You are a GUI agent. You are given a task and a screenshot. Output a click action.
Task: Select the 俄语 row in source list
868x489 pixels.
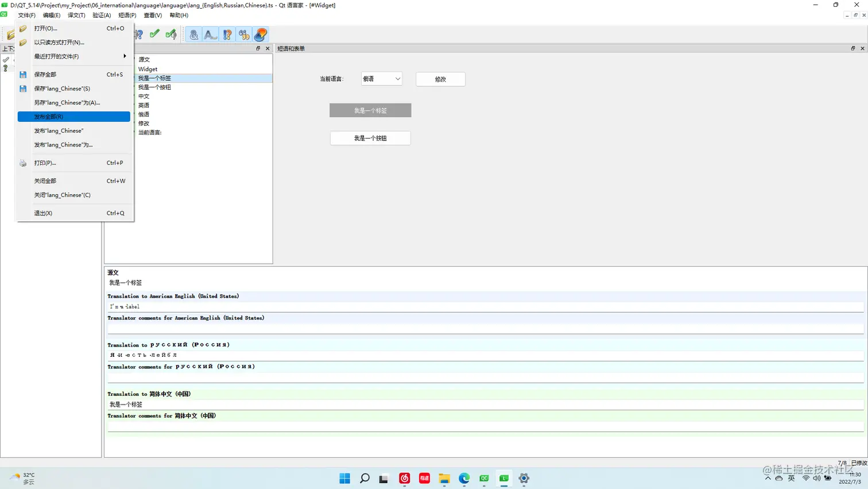point(204,114)
